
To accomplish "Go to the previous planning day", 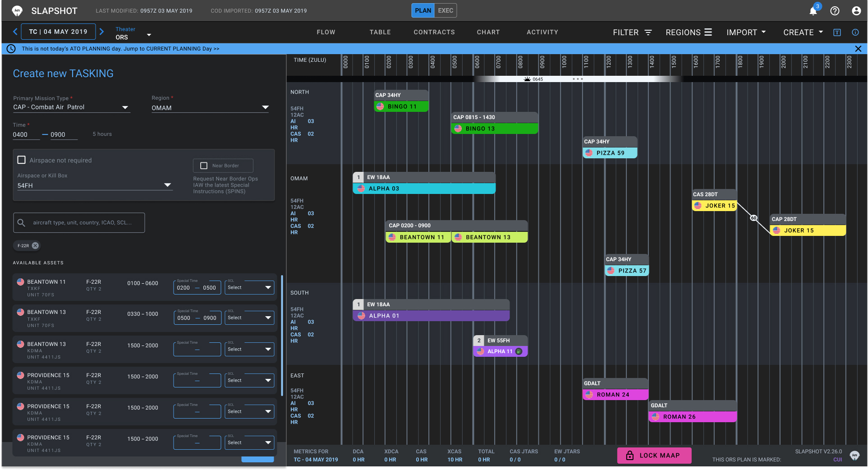I will tap(15, 32).
